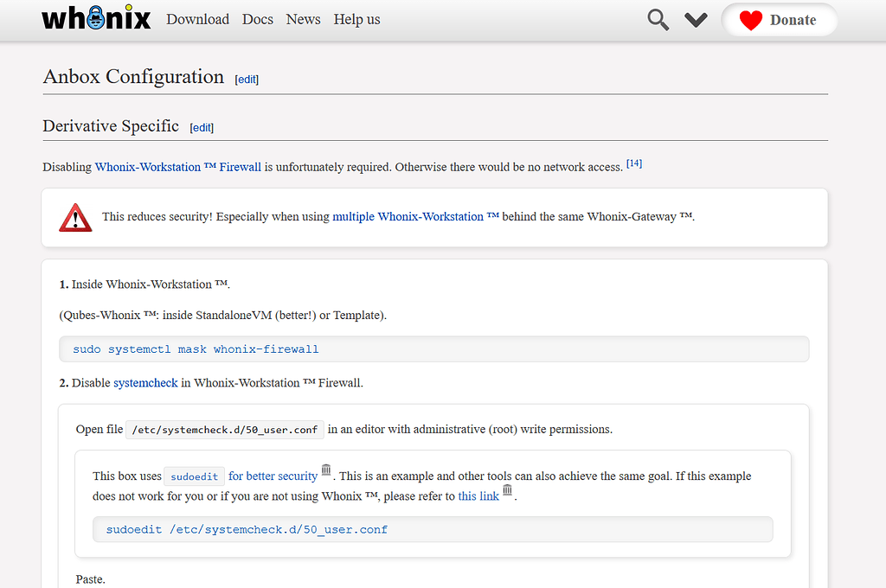886x588 pixels.
Task: Click the sudoedit inline code element
Action: (x=194, y=476)
